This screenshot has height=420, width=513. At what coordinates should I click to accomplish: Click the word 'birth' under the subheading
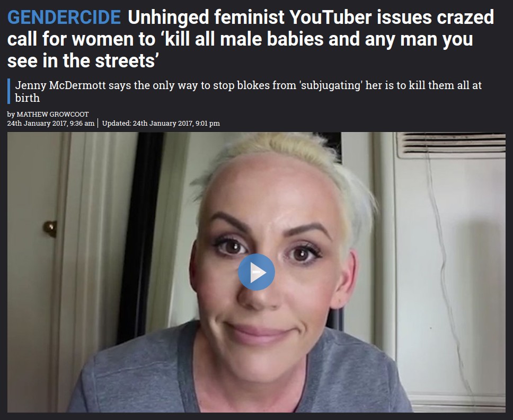pyautogui.click(x=28, y=98)
